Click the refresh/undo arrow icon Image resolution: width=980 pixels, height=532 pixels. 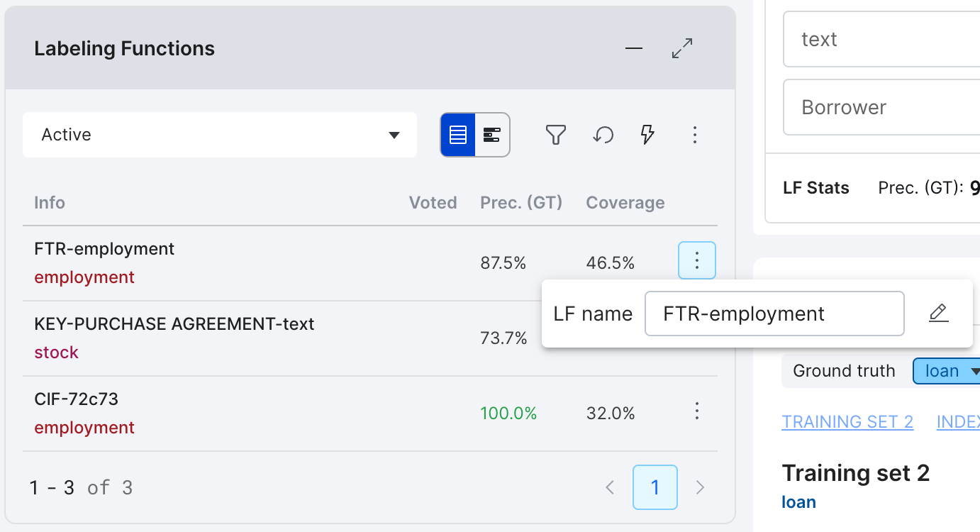click(603, 135)
